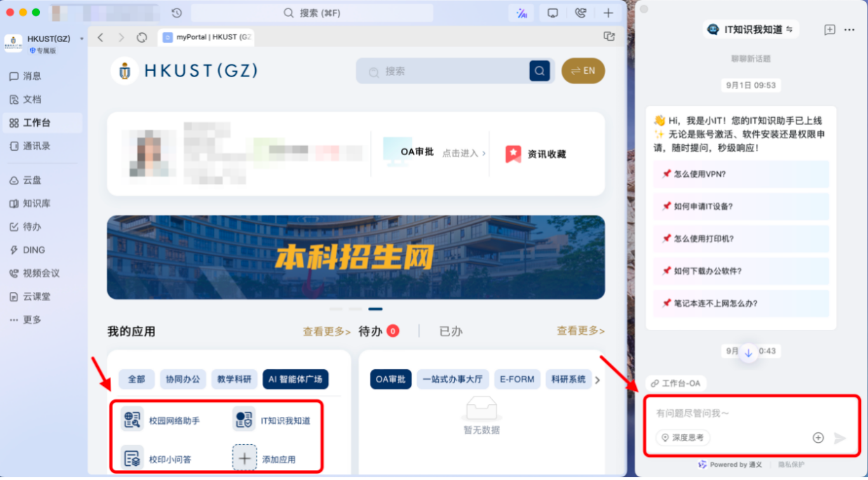Select the 科研系统 tab
This screenshot has width=868, height=480.
[569, 380]
